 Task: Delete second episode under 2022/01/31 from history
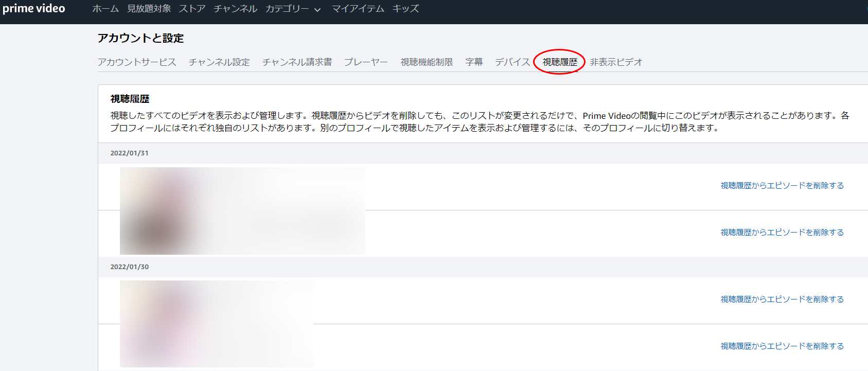(782, 233)
